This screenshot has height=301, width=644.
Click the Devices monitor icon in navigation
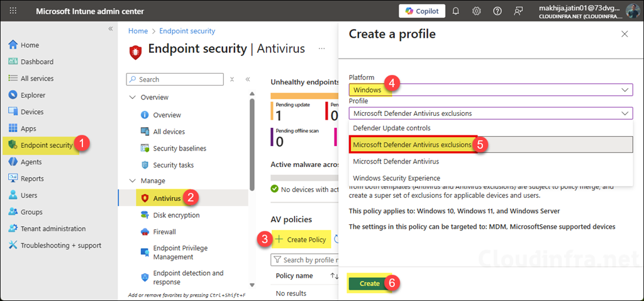13,112
